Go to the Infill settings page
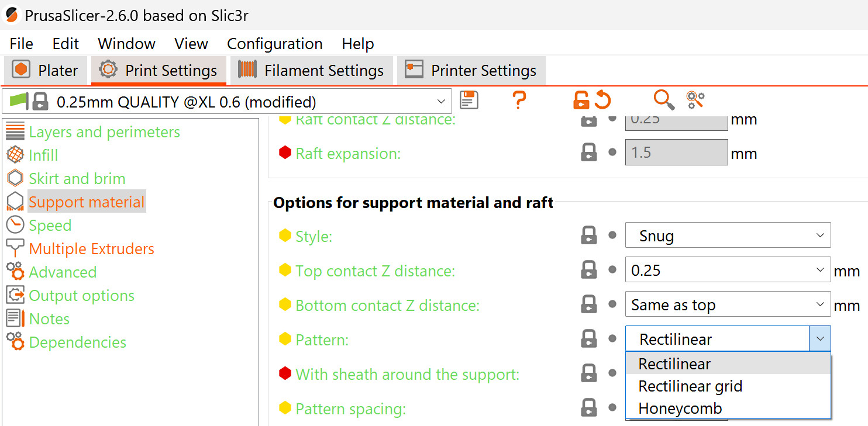868x426 pixels. (x=43, y=155)
